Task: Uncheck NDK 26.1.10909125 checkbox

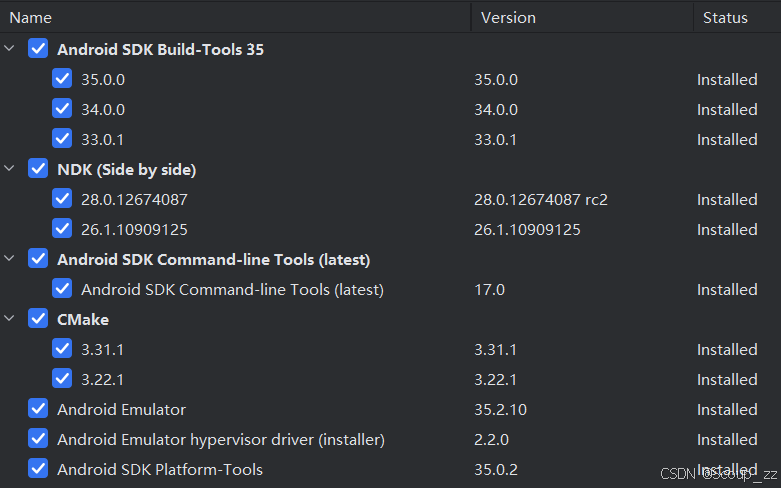Action: tap(62, 229)
